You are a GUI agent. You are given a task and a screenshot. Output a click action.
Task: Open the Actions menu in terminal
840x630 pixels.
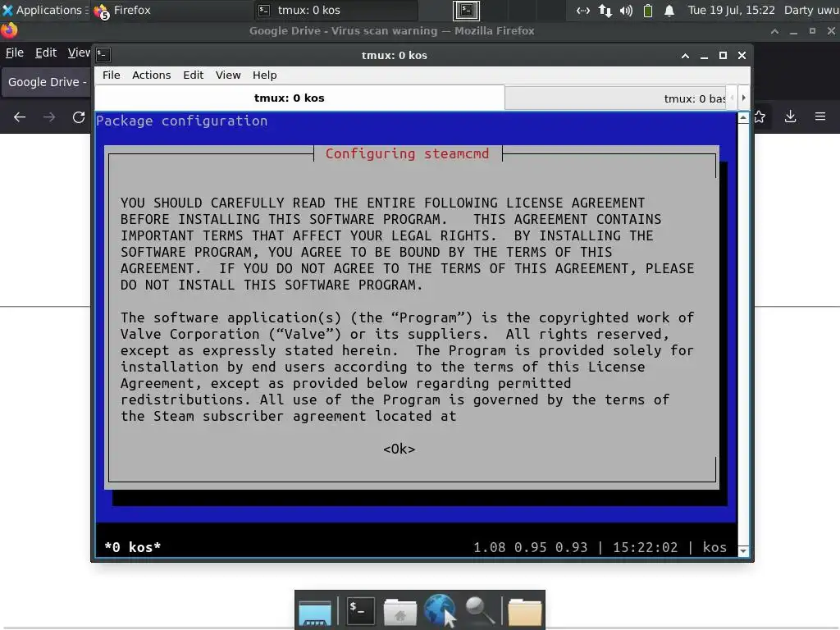click(152, 75)
